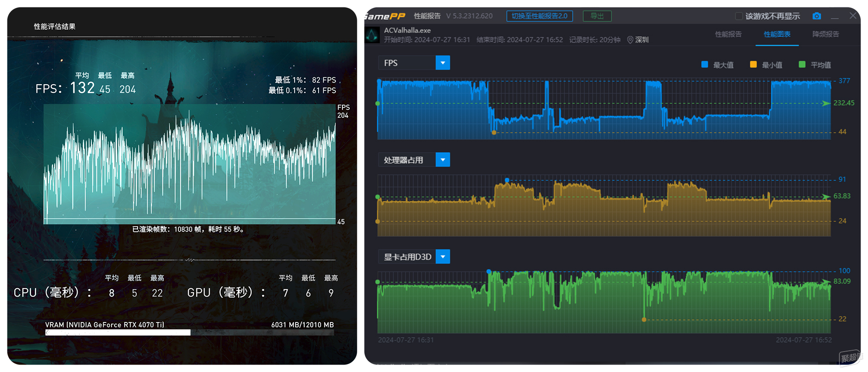Image resolution: width=868 pixels, height=372 pixels.
Task: Click the 导出 export button
Action: [x=597, y=16]
